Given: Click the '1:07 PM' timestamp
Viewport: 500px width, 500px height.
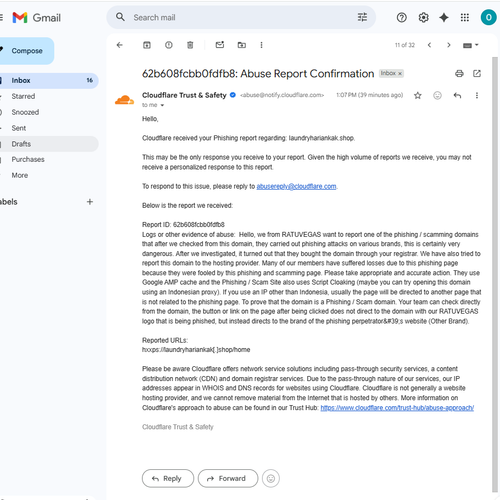Looking at the screenshot, I should (x=369, y=95).
